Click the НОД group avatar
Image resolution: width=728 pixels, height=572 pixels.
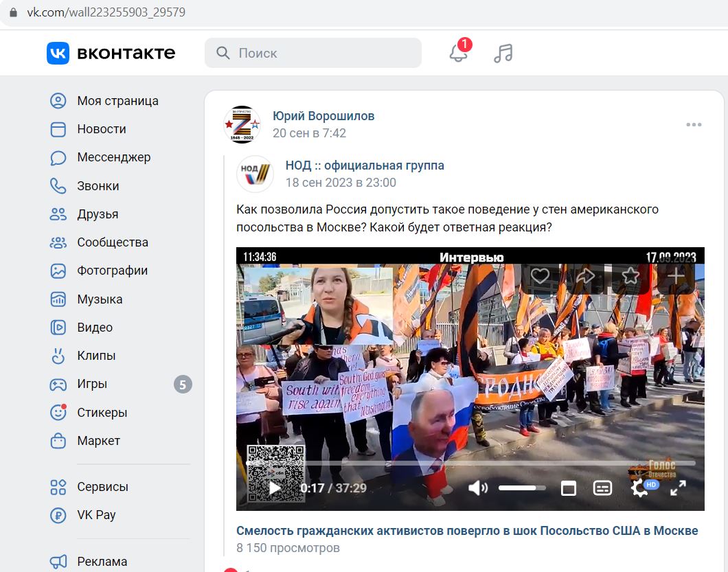pyautogui.click(x=255, y=174)
